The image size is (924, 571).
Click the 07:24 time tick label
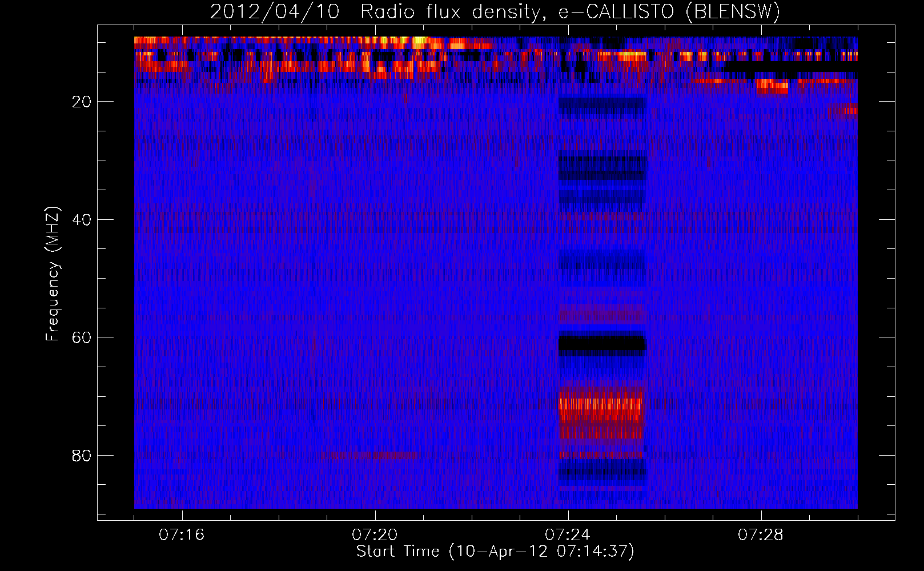(x=568, y=535)
